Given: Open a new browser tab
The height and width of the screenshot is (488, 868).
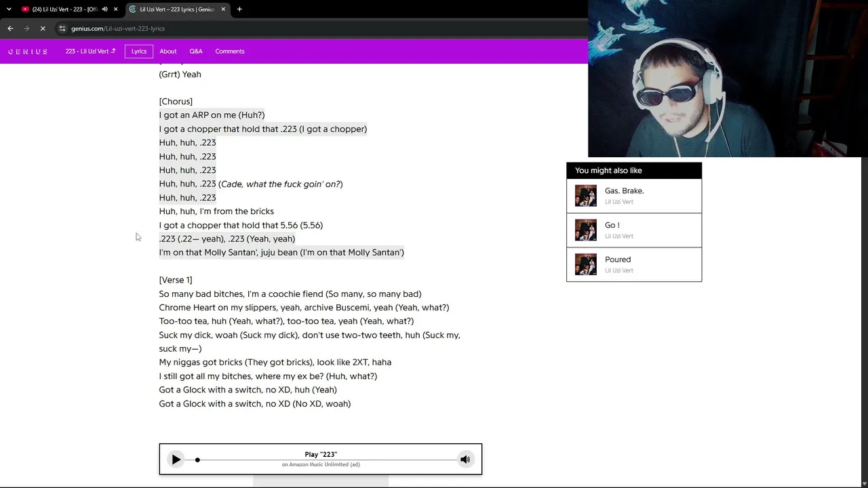Looking at the screenshot, I should (x=239, y=9).
